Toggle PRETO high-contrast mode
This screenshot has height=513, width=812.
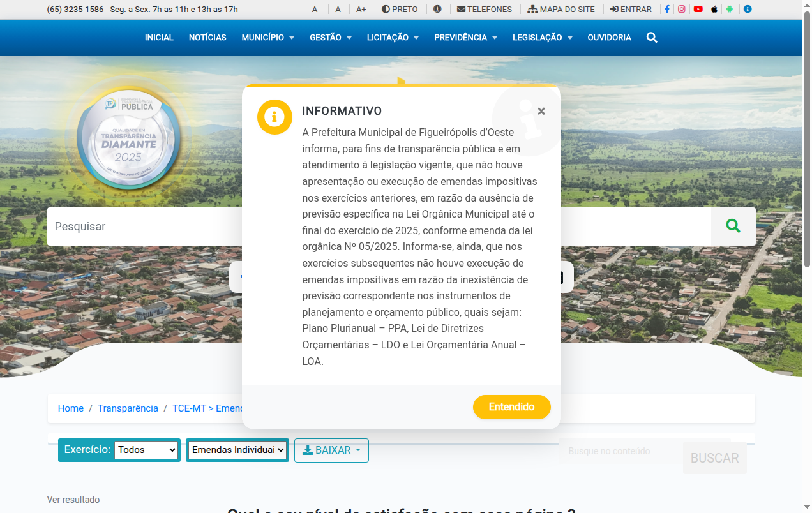[400, 10]
